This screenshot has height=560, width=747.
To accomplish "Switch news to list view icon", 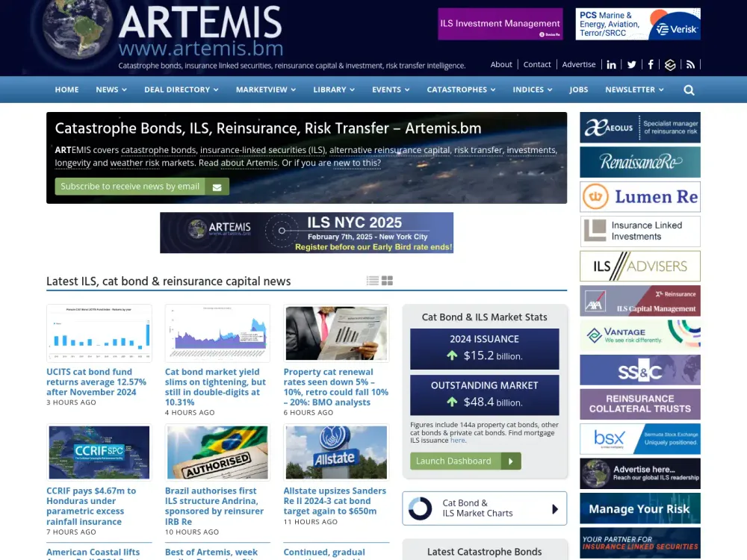I will (372, 280).
